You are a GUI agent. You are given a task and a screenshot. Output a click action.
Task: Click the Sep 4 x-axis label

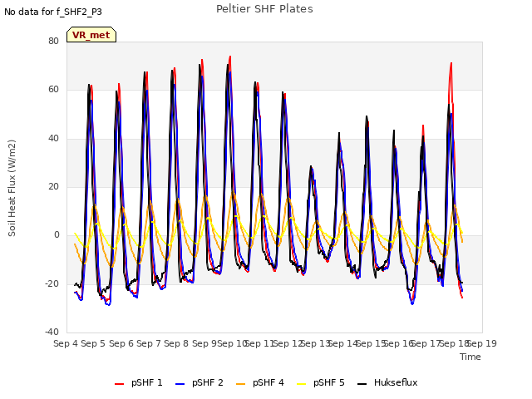(66, 343)
